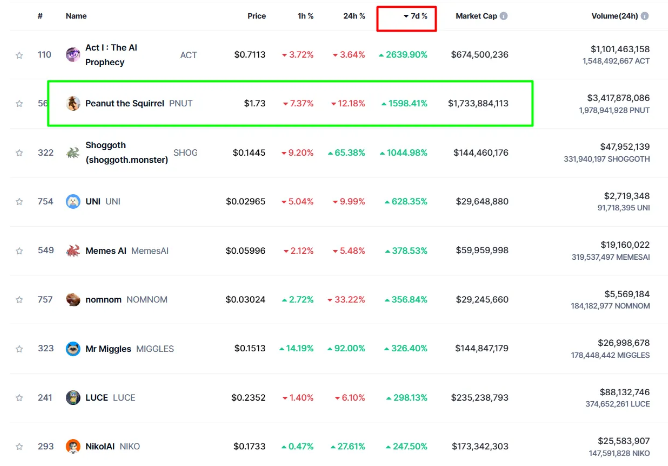Viewport: 668px width, 466px height.
Task: Click the nomnom coin logo
Action: coord(73,299)
